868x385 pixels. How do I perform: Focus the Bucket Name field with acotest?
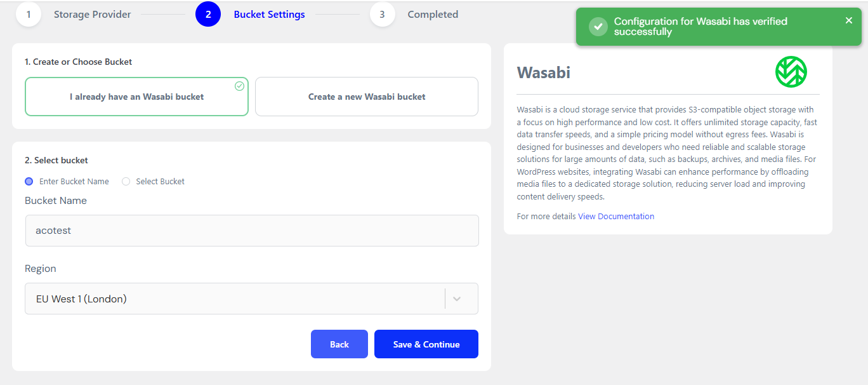click(252, 231)
